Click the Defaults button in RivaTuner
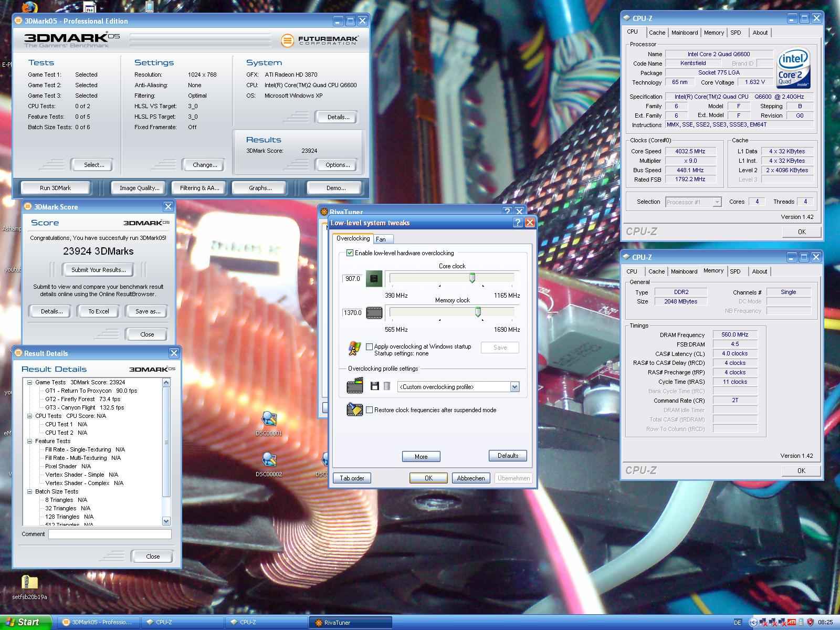Viewport: 840px width, 630px height. click(508, 456)
